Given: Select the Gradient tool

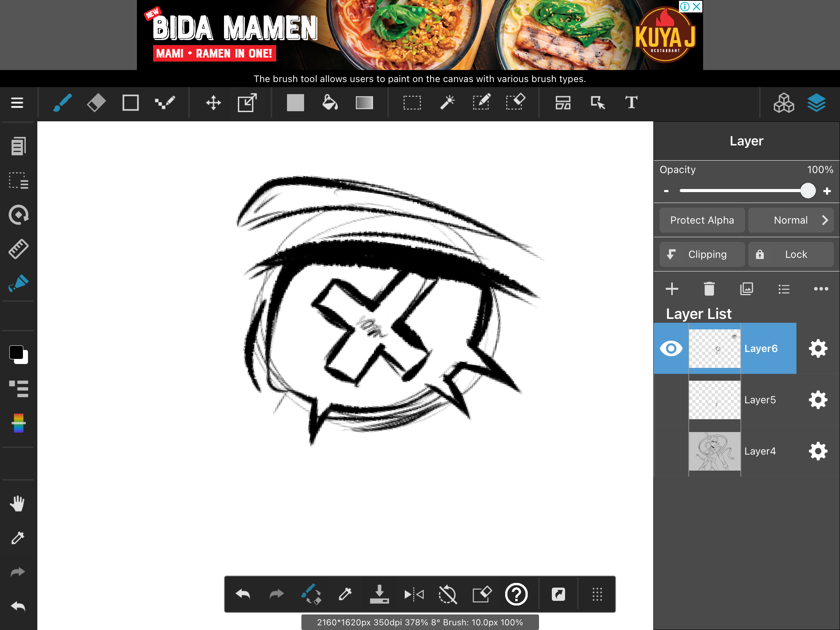Looking at the screenshot, I should tap(364, 103).
